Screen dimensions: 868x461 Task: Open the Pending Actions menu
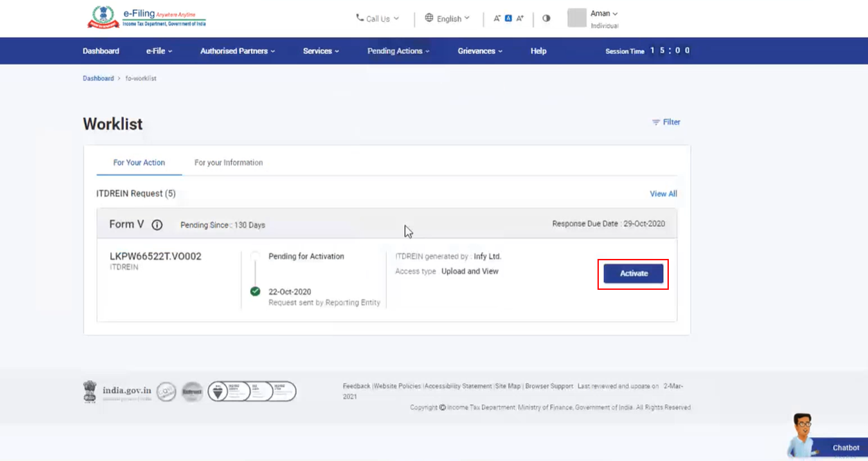point(398,51)
